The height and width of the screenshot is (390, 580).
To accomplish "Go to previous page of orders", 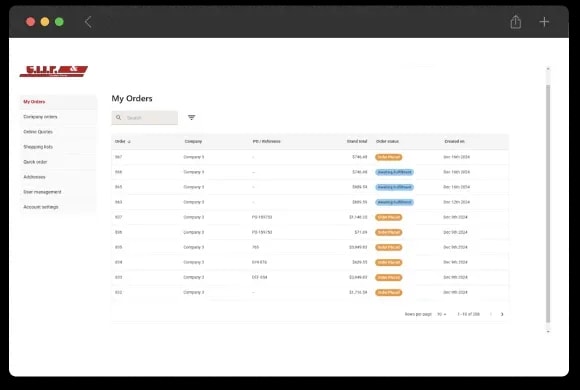I will (491, 314).
